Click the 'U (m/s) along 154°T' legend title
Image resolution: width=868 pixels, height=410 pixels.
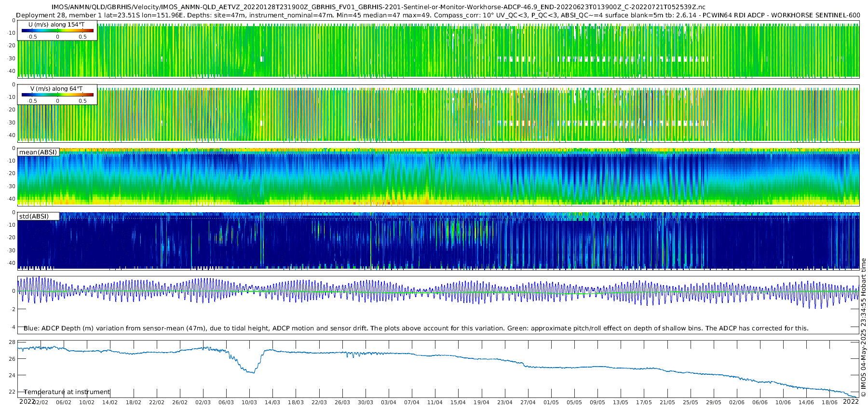tap(56, 25)
